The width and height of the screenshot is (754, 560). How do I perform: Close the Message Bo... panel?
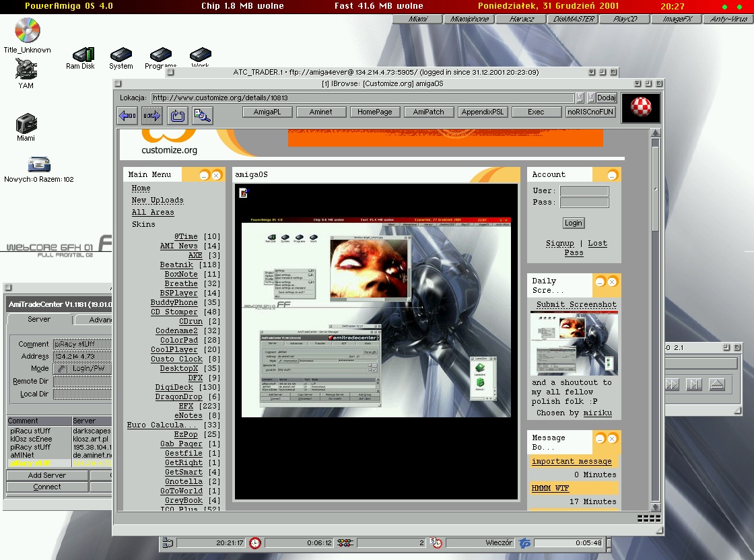612,438
